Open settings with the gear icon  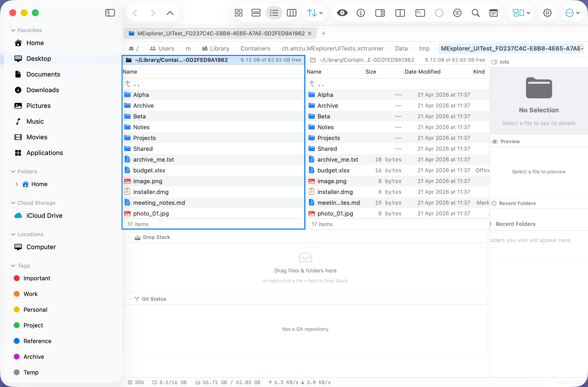pos(547,13)
